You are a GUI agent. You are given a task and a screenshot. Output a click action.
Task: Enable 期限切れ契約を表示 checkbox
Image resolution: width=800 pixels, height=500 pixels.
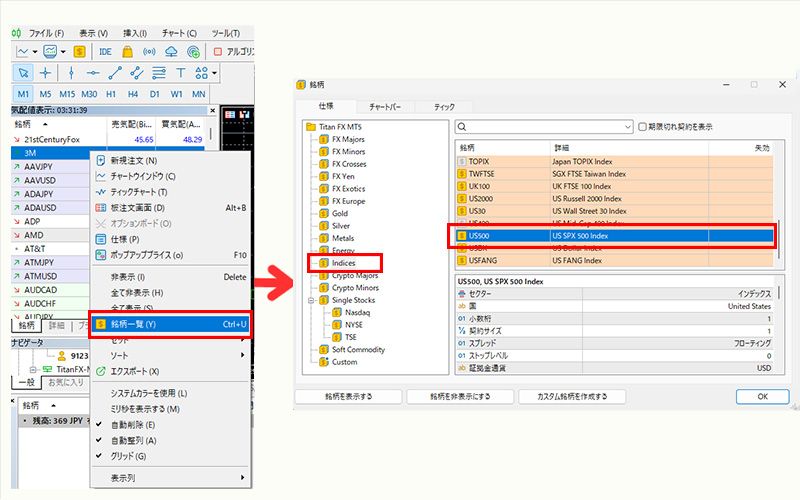click(x=642, y=127)
